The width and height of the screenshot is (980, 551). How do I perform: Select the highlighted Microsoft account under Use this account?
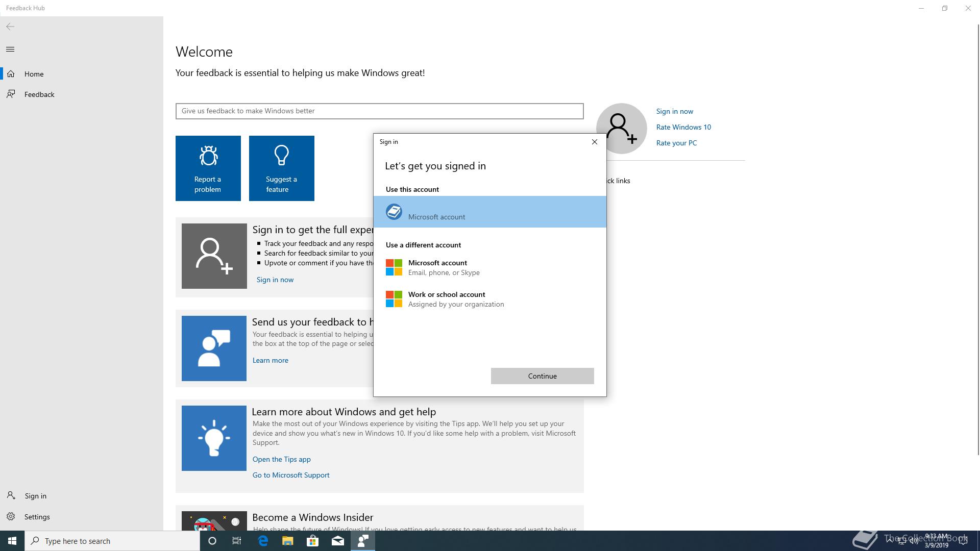(490, 212)
